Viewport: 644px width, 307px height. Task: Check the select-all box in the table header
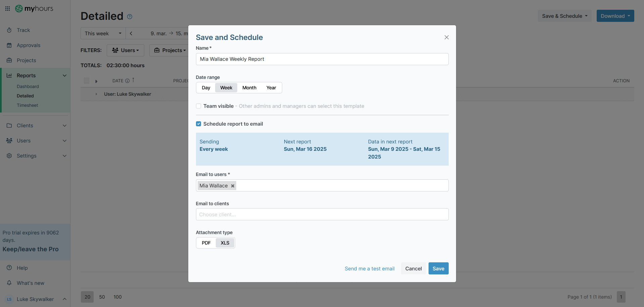pyautogui.click(x=86, y=80)
